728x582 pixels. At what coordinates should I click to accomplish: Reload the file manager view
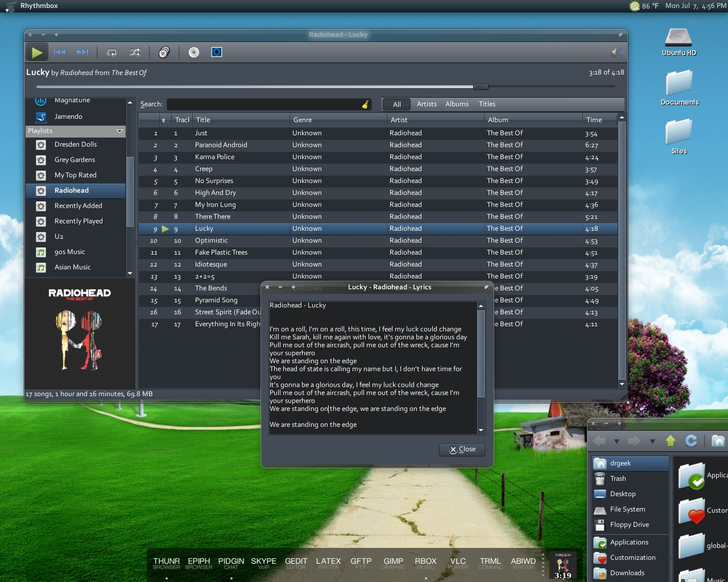point(692,440)
